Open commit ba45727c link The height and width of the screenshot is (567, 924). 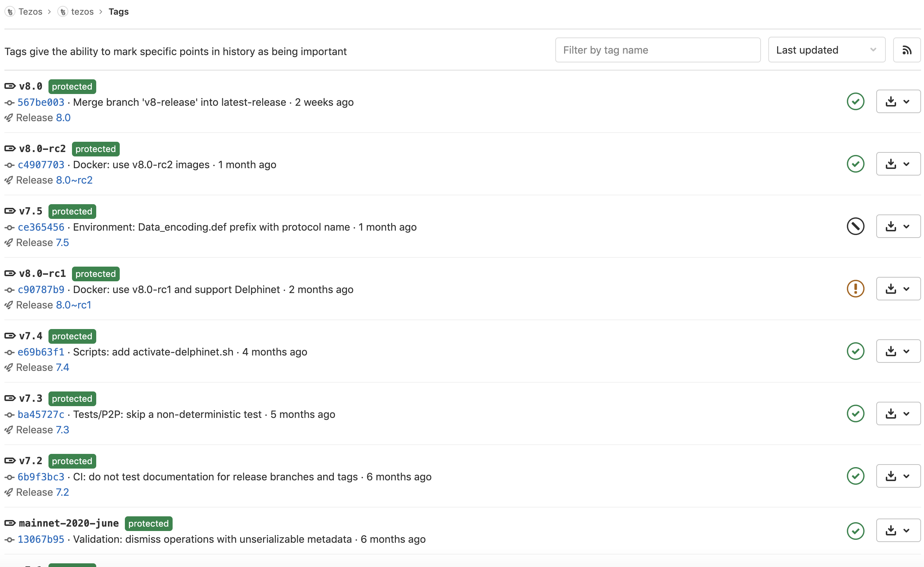pos(41,414)
